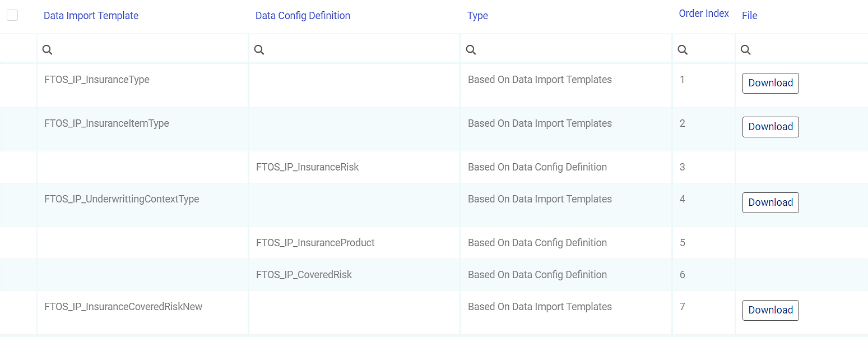Select the FTOS_IP_InsuranceProduct row
868x337 pixels.
click(x=315, y=243)
